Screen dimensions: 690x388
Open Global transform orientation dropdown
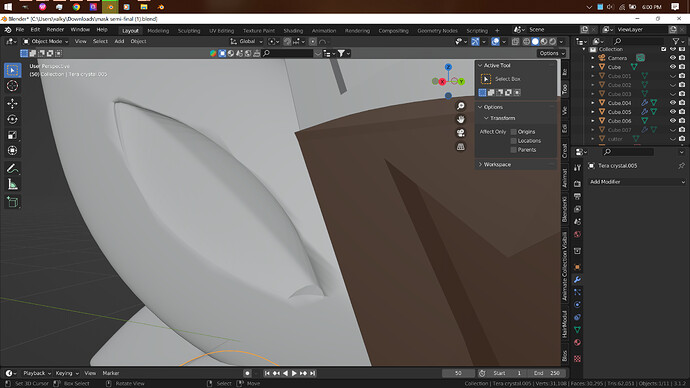246,41
